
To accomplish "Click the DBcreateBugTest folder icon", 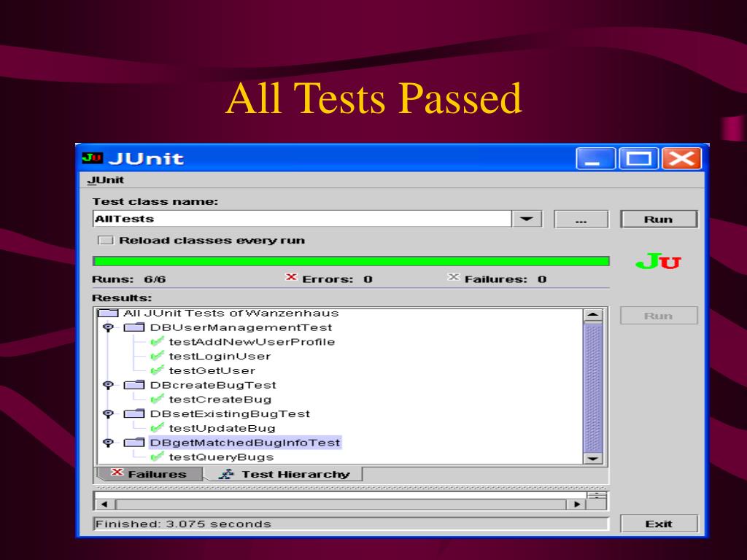I will pos(134,385).
